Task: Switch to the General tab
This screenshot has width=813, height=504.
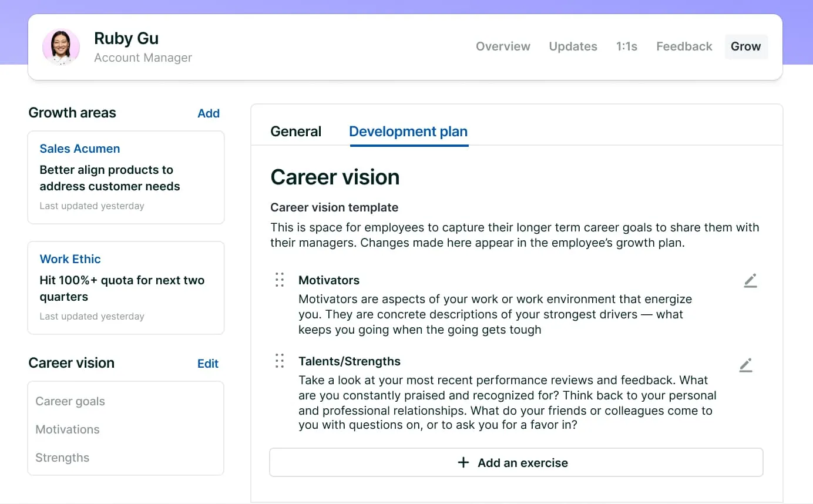Action: (295, 132)
